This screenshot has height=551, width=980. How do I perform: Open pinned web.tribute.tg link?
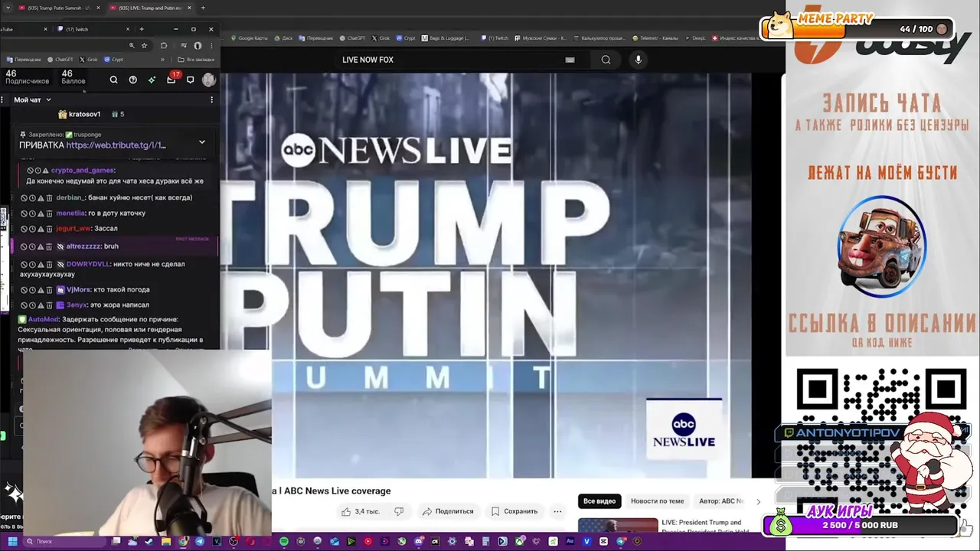[116, 145]
